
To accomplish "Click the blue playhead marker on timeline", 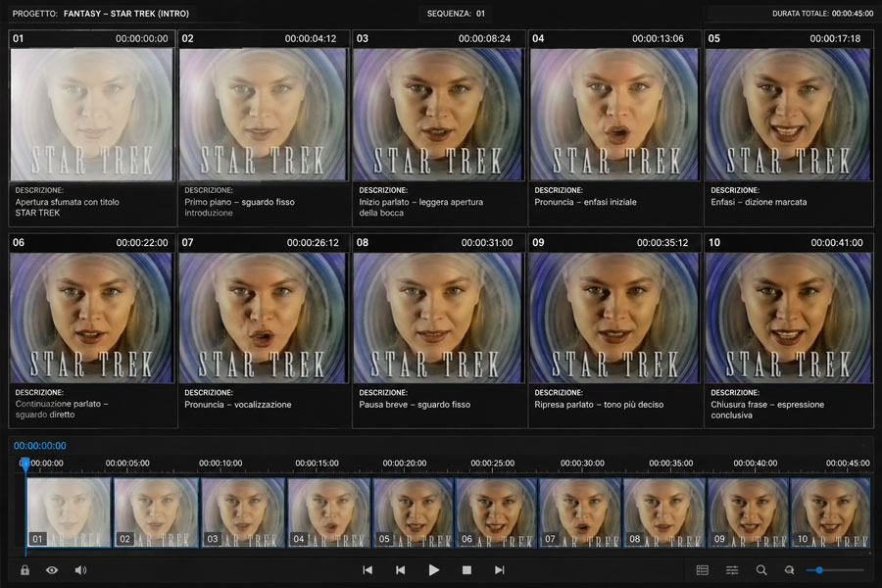I will [24, 465].
